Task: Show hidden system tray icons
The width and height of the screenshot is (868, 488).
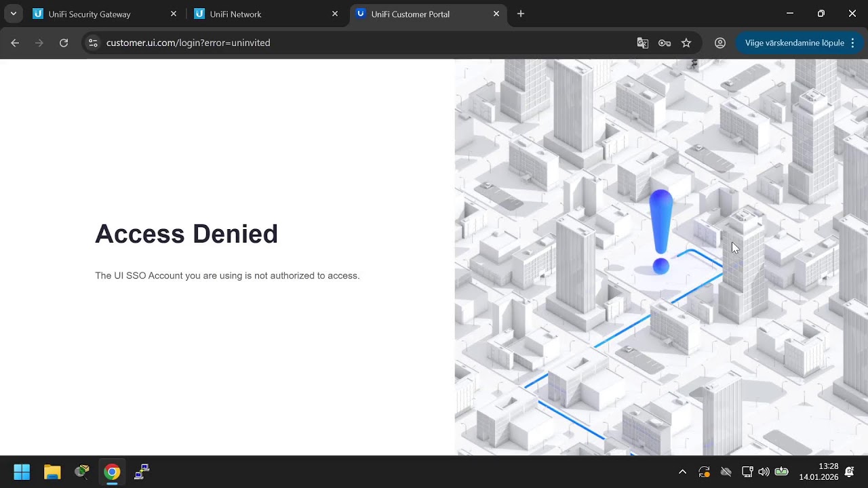Action: [682, 472]
